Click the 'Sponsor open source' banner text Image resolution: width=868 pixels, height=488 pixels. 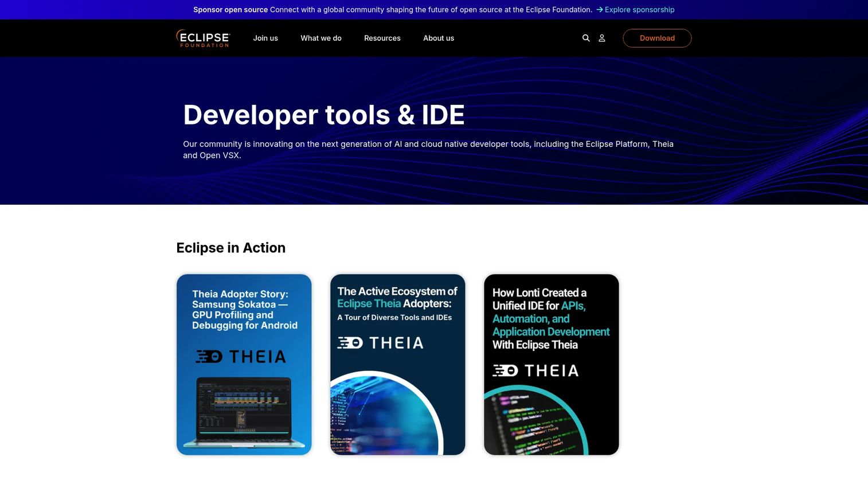pyautogui.click(x=230, y=10)
